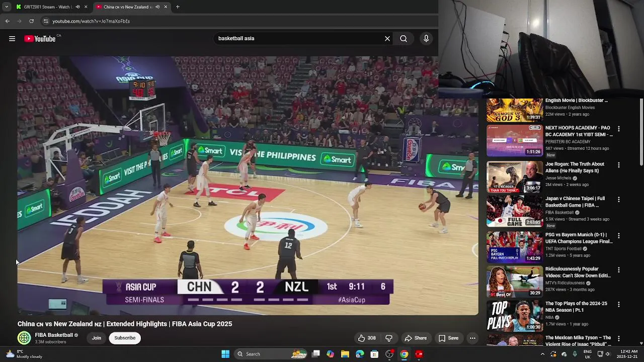Image resolution: width=644 pixels, height=362 pixels.
Task: Open options for Joe Rogan Aliens video
Action: [618, 165]
